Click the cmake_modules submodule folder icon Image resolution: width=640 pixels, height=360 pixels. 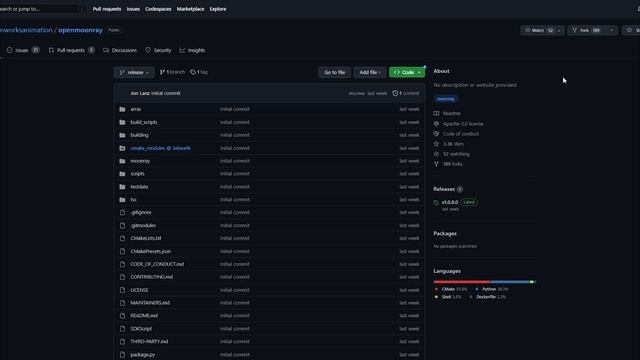[x=122, y=148]
